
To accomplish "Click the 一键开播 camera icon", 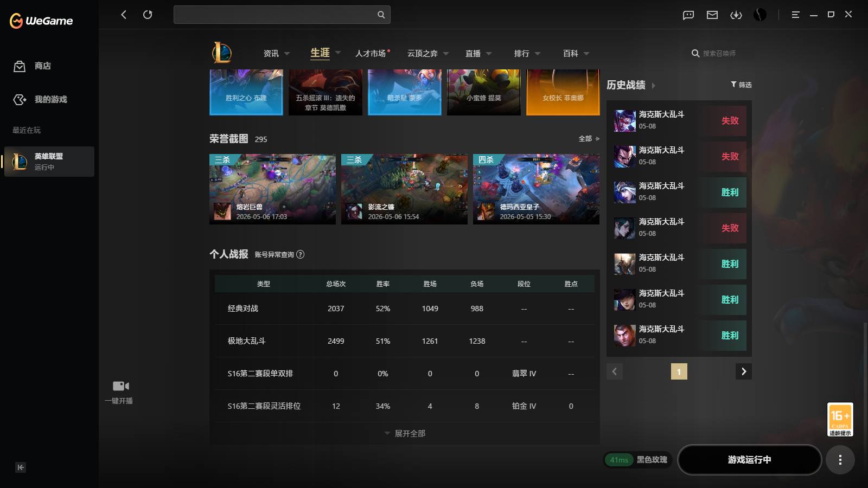I will click(120, 386).
